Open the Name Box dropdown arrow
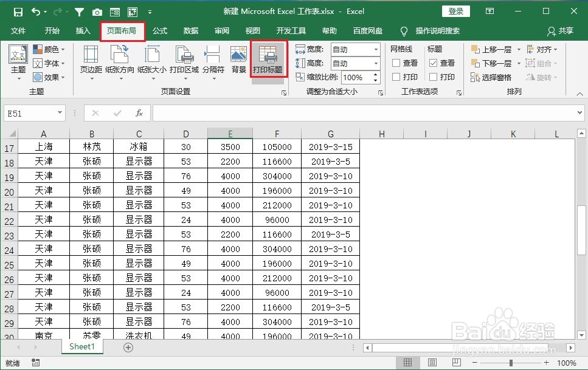588x370 pixels. click(60, 113)
